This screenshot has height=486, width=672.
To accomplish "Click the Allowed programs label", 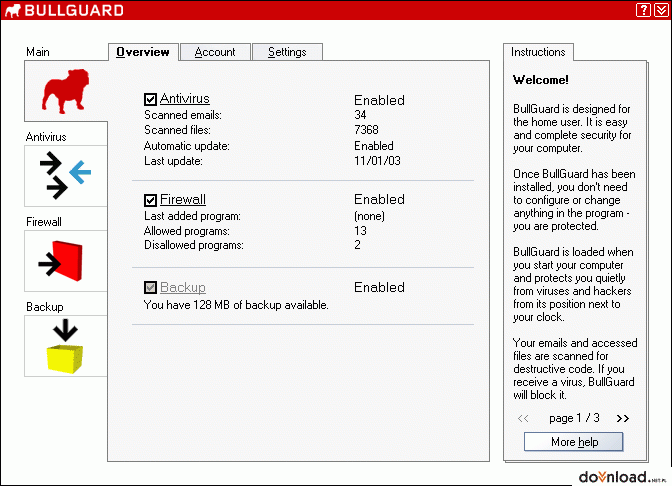I will (187, 231).
